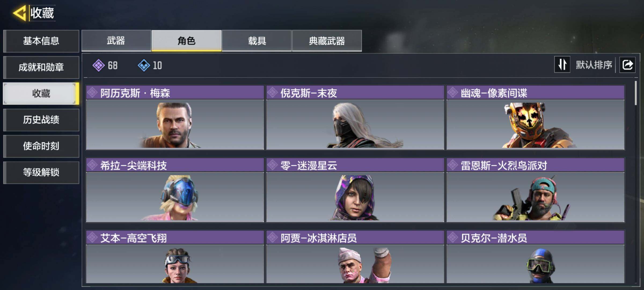
Task: Click diamond icon beside 倪克斯-末夜 title
Action: tap(272, 93)
